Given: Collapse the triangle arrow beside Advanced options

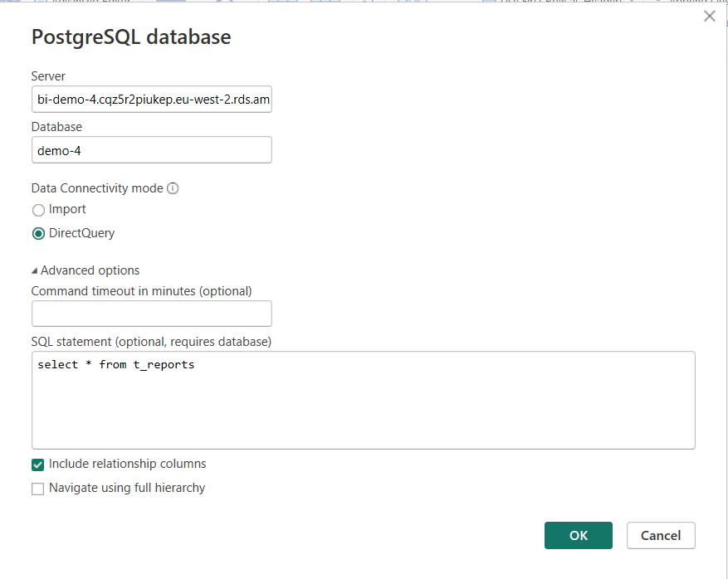Looking at the screenshot, I should (x=35, y=271).
